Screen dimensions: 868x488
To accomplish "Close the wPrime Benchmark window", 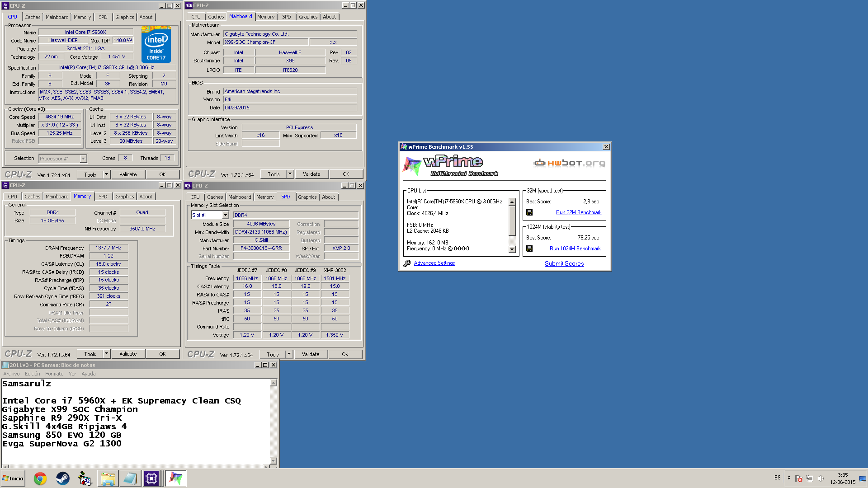I will point(606,147).
